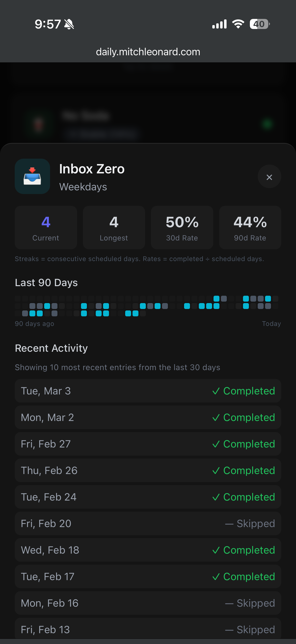Screen dimensions: 296x644
Task: Open the skipped Mon, Feb 16 row
Action: (148, 603)
